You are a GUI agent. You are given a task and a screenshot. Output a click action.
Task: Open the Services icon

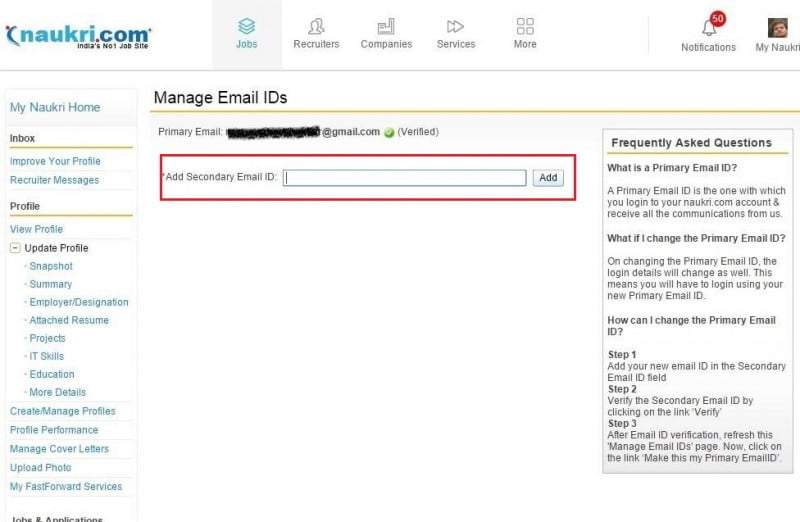point(456,27)
